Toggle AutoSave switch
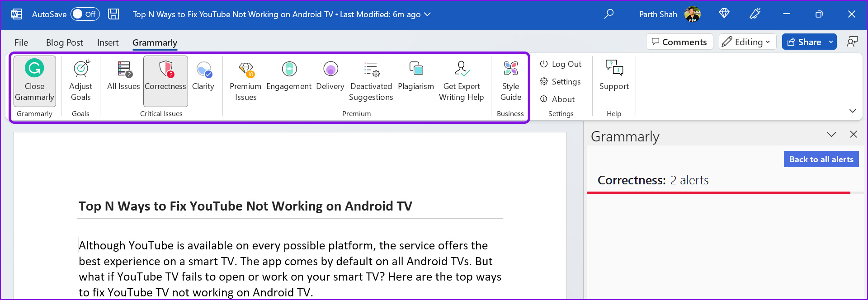This screenshot has height=300, width=868. tap(85, 14)
